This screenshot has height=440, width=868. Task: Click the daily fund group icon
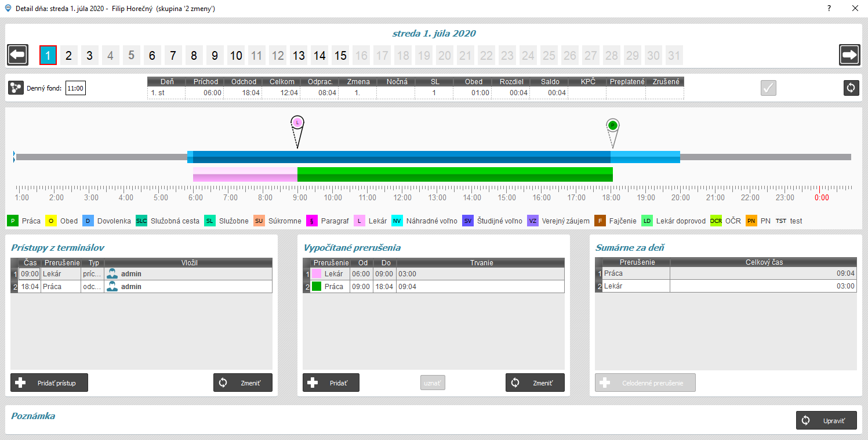click(16, 88)
